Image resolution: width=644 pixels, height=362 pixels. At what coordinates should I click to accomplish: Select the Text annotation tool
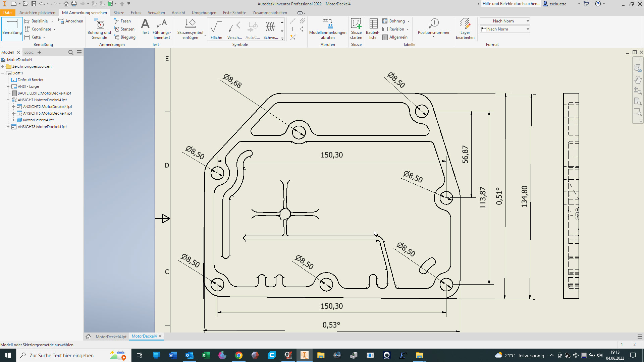tap(145, 27)
